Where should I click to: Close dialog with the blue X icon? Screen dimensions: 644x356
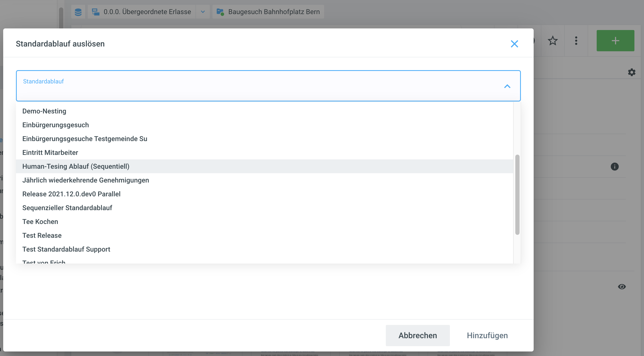[x=514, y=44]
